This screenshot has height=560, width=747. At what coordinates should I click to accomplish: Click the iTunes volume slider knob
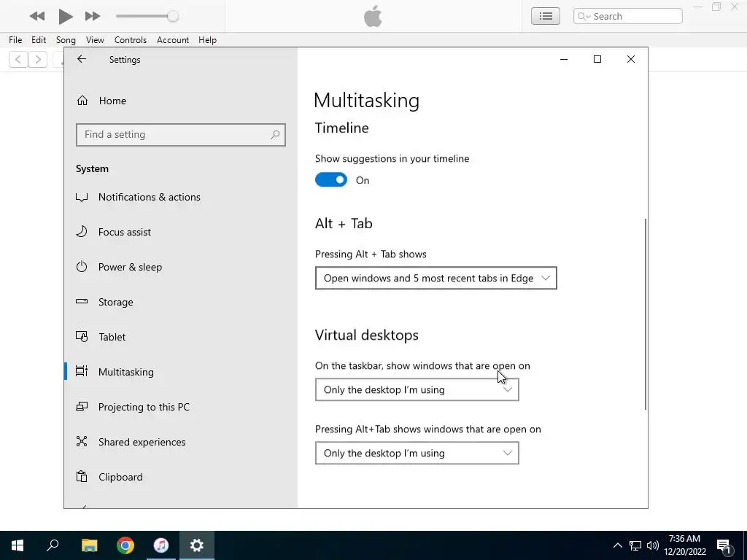point(173,16)
